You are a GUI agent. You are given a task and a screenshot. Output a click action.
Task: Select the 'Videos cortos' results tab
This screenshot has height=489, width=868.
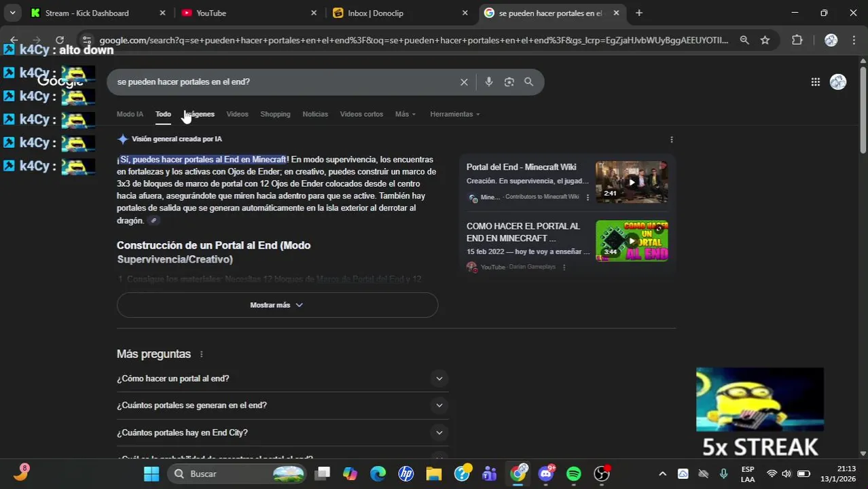(x=361, y=114)
